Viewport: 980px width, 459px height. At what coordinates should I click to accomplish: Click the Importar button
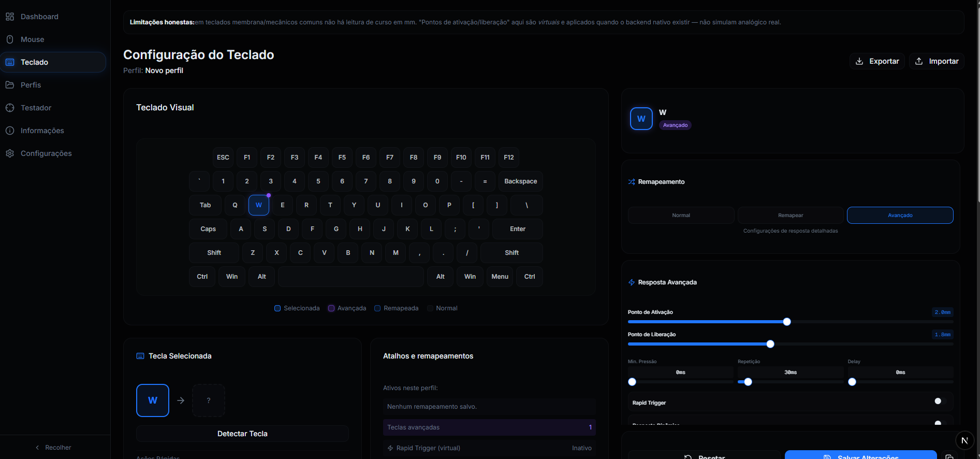(x=937, y=61)
